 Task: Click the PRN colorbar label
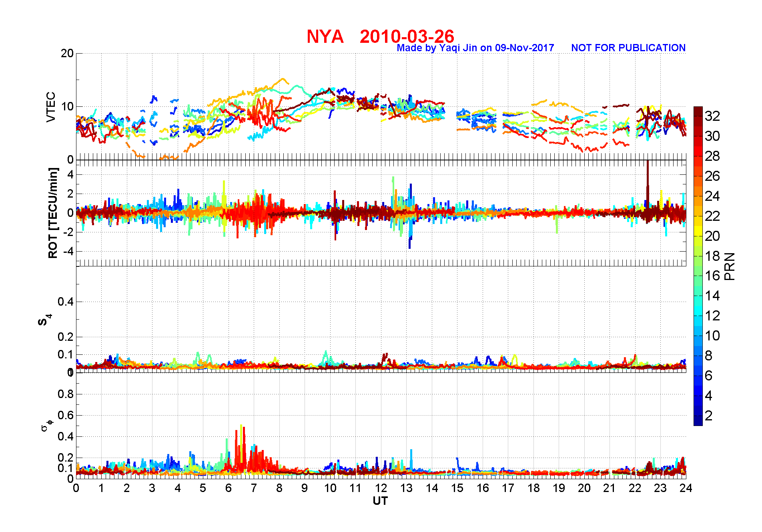(x=730, y=266)
